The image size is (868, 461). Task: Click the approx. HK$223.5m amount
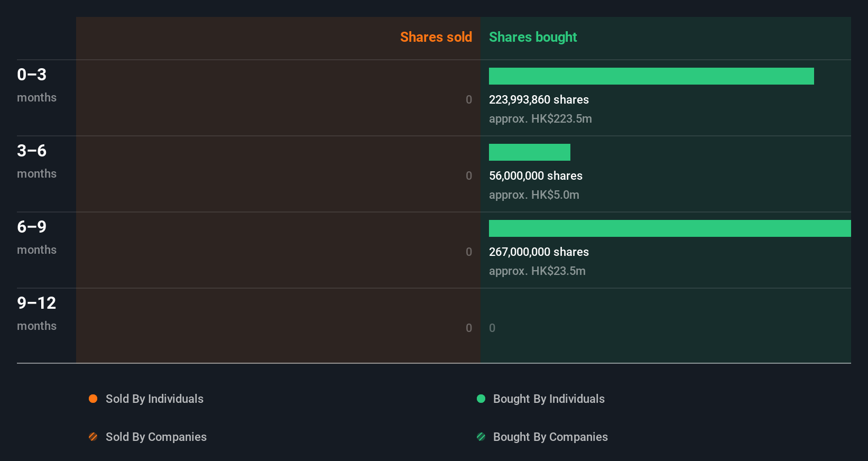540,118
